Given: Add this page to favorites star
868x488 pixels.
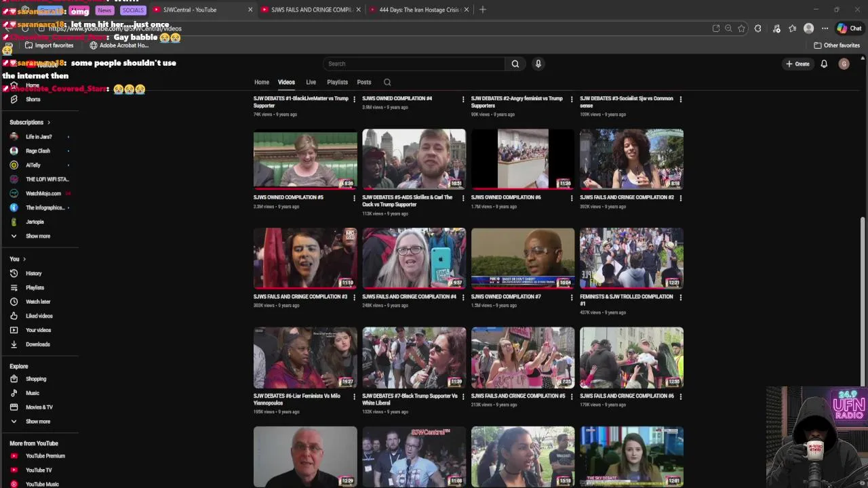Looking at the screenshot, I should coord(741,28).
